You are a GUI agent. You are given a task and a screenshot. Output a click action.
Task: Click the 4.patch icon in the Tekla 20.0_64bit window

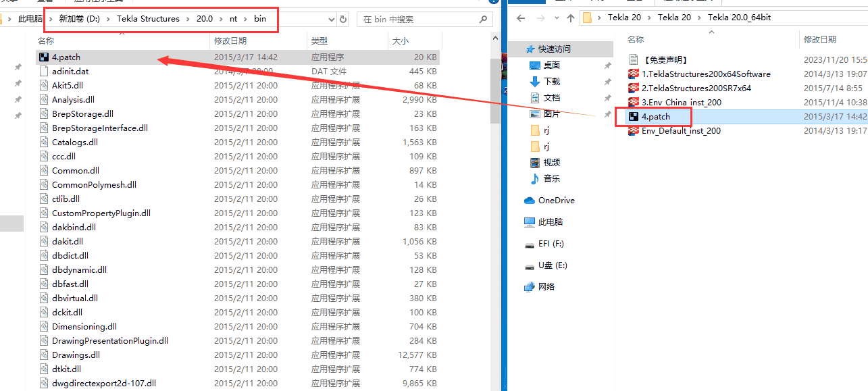point(634,116)
